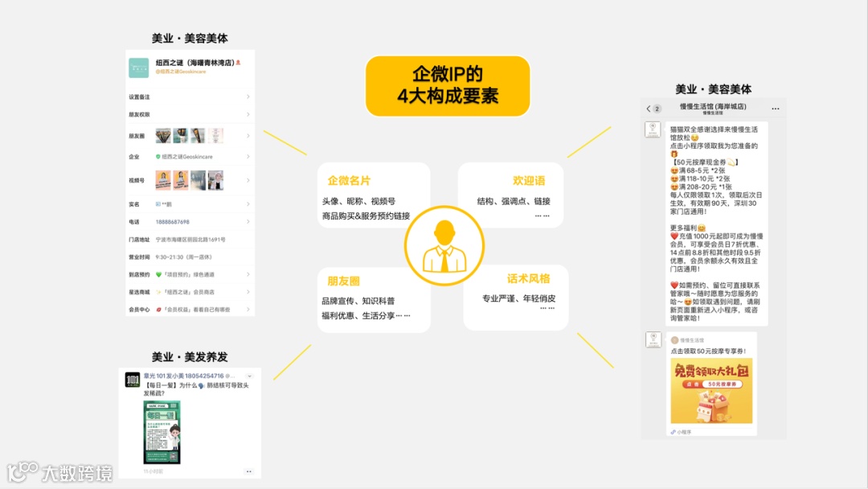868x489 pixels.
Task: Click the 【50元按摩现金券】 line in the welcome message
Action: point(704,162)
